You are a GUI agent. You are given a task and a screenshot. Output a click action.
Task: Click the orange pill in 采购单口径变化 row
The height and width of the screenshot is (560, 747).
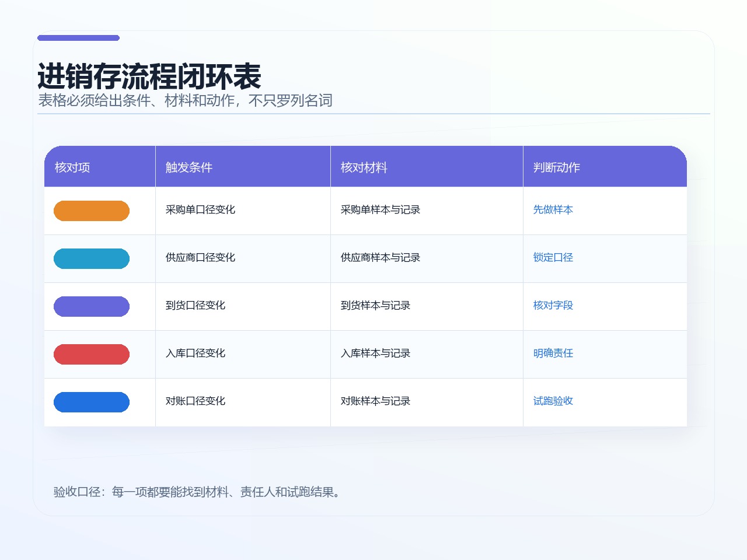(x=92, y=211)
